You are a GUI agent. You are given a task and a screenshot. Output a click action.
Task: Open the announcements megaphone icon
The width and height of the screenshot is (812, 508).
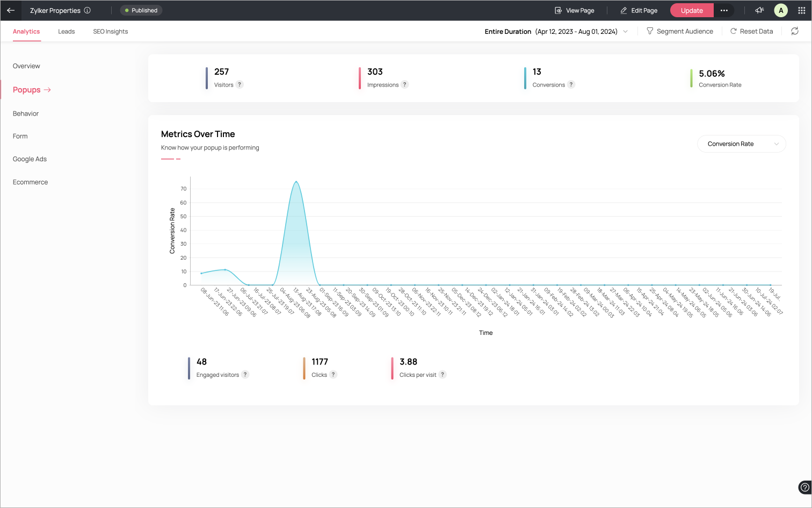click(759, 10)
